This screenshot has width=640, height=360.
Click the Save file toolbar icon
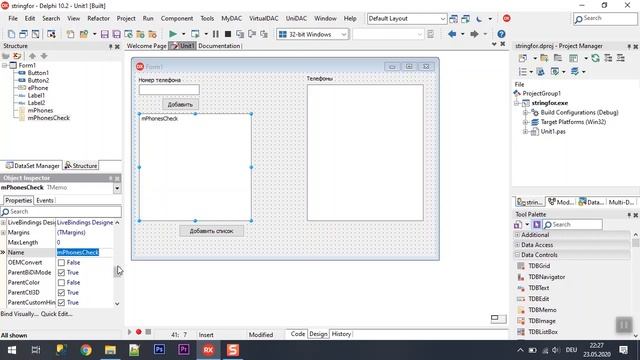tap(104, 34)
